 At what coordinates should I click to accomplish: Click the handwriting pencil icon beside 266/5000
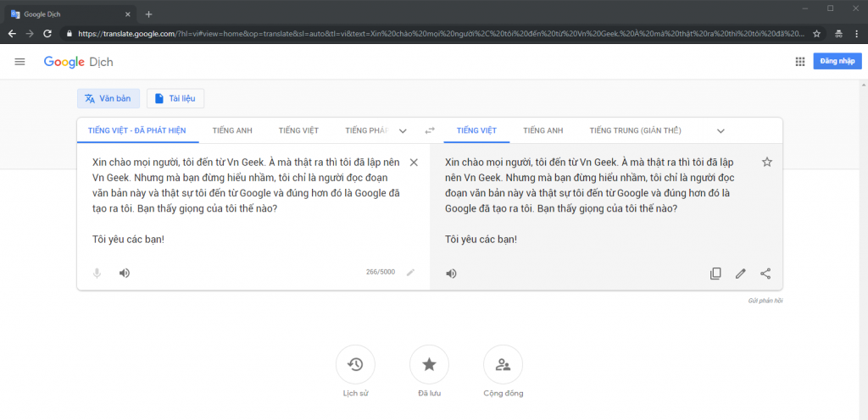click(x=410, y=272)
